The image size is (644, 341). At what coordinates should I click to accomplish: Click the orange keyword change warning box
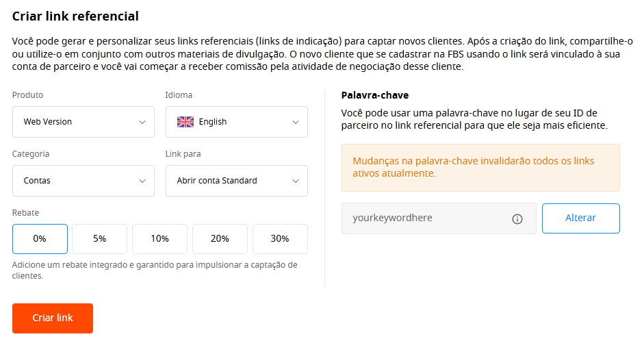tap(480, 168)
